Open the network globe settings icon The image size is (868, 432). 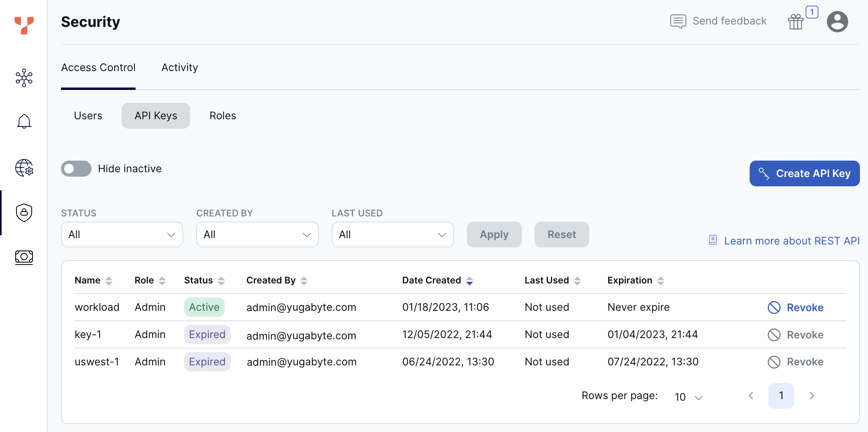24,168
